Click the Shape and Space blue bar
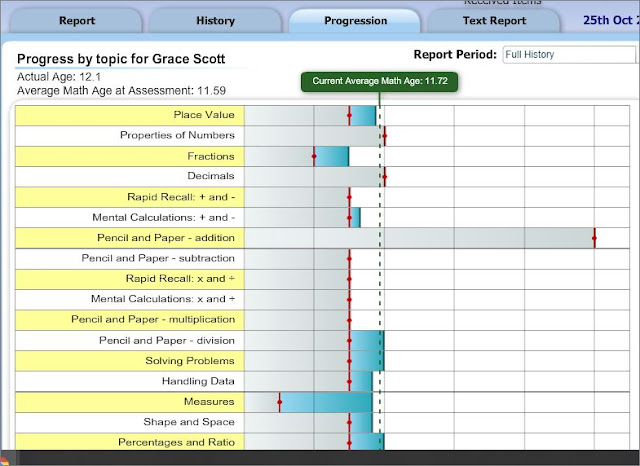Image resolution: width=640 pixels, height=466 pixels. pyautogui.click(x=361, y=423)
